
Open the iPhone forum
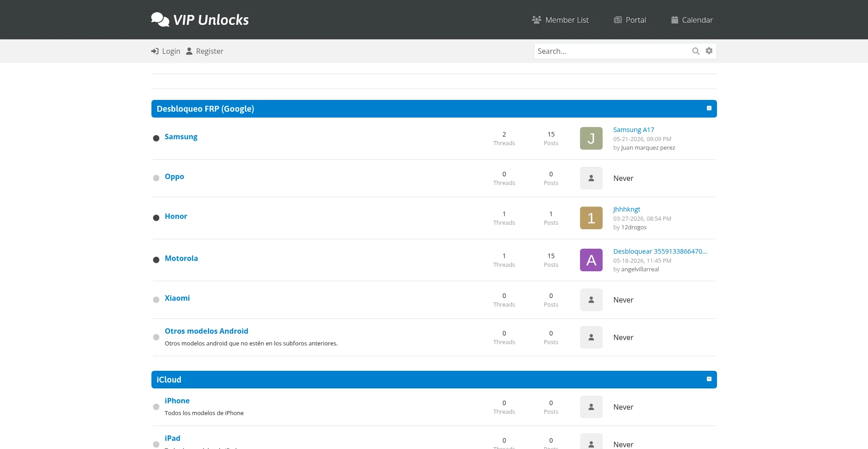177,401
